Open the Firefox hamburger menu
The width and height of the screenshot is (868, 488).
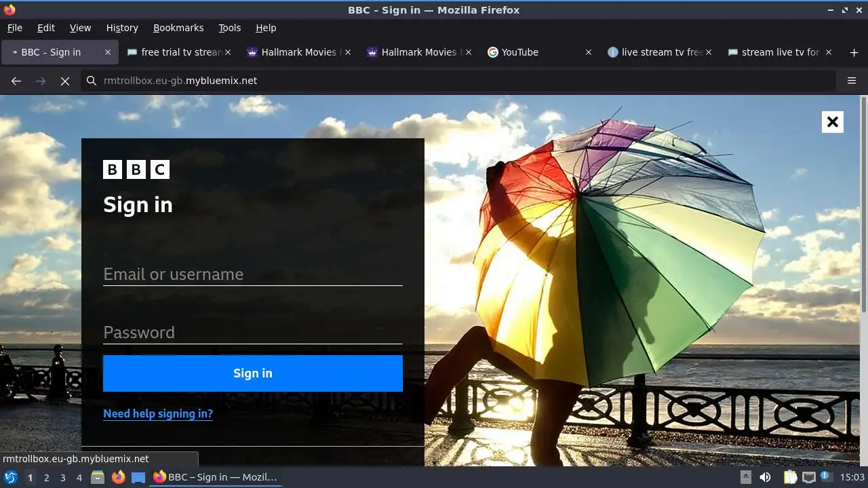(x=852, y=81)
